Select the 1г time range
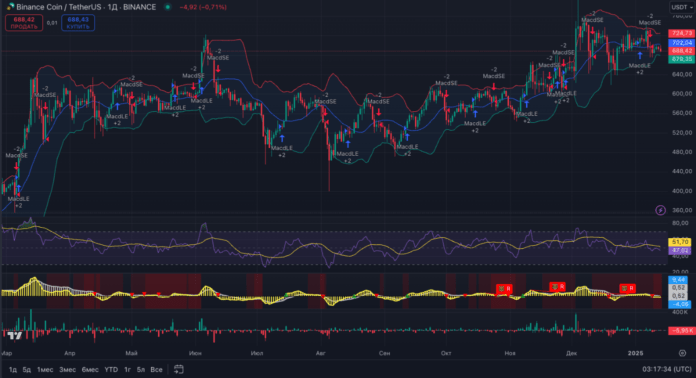Image resolution: width=696 pixels, height=378 pixels. 127,370
